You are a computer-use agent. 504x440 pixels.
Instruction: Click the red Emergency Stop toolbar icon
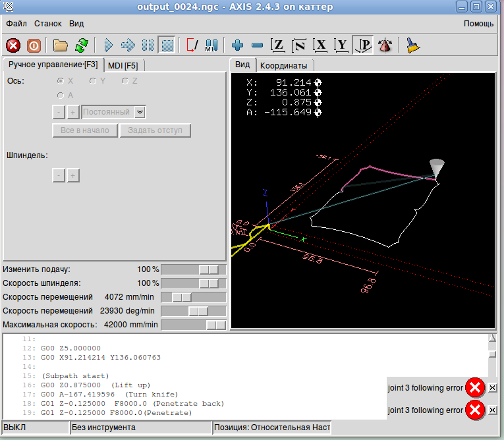tap(13, 45)
